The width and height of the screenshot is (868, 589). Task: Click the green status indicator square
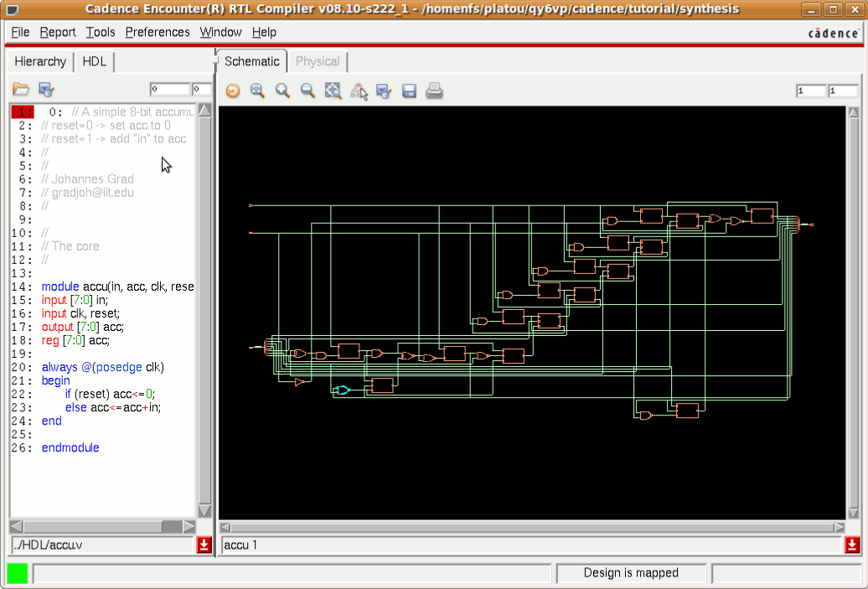17,573
